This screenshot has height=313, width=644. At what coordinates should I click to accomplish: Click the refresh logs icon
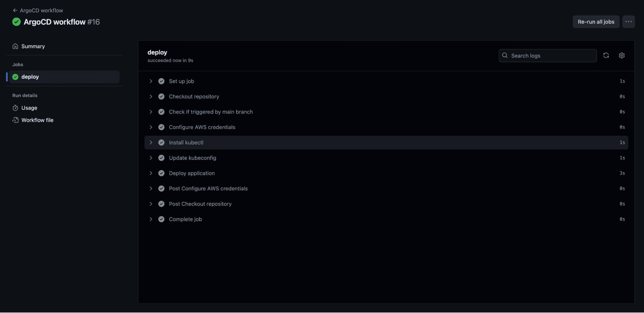click(606, 55)
